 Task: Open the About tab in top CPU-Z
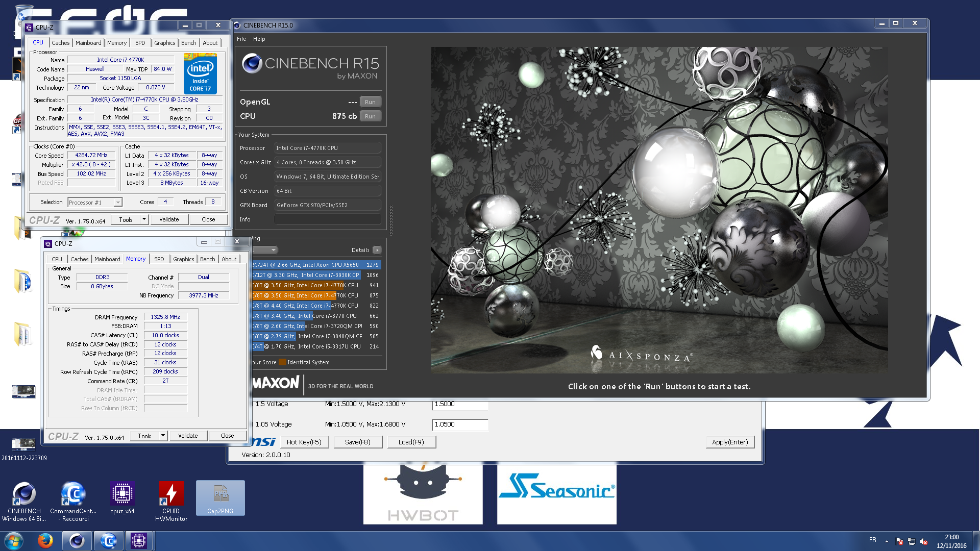[x=210, y=43]
